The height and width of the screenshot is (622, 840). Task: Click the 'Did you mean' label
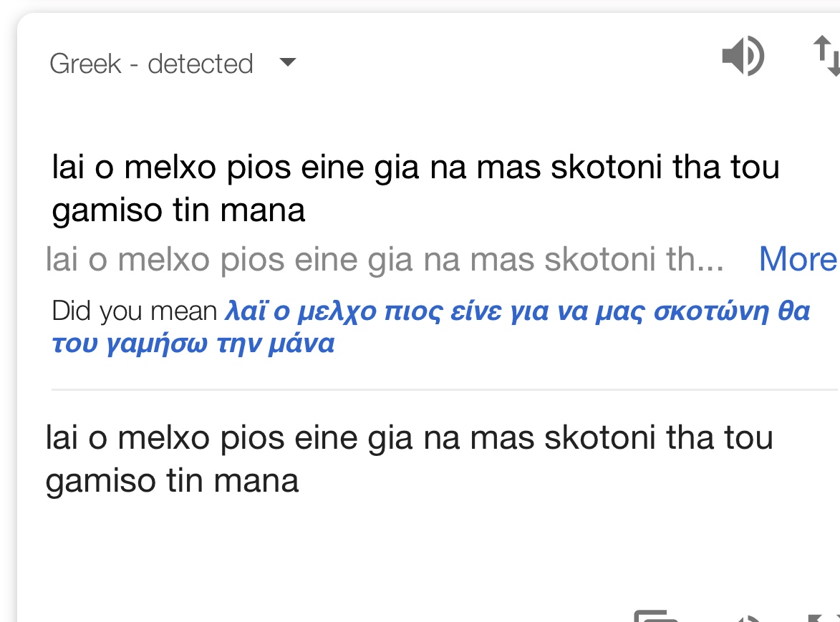pos(134,311)
